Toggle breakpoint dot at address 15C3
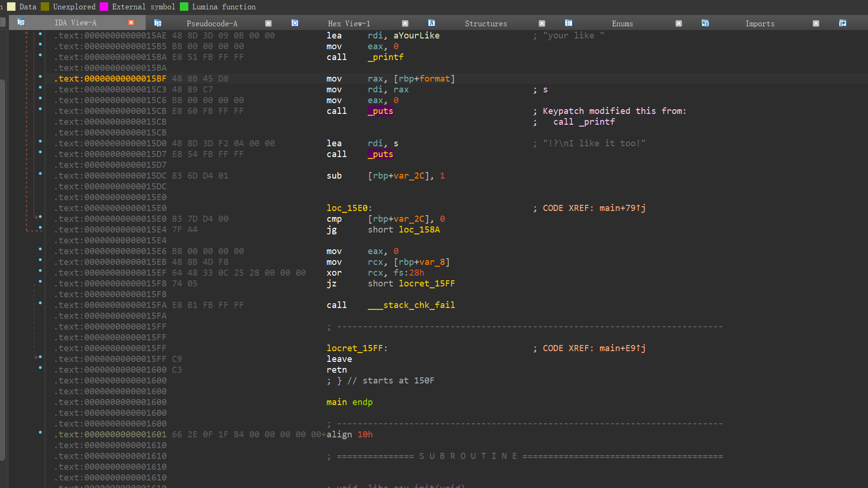Image resolution: width=868 pixels, height=488 pixels. coord(40,87)
